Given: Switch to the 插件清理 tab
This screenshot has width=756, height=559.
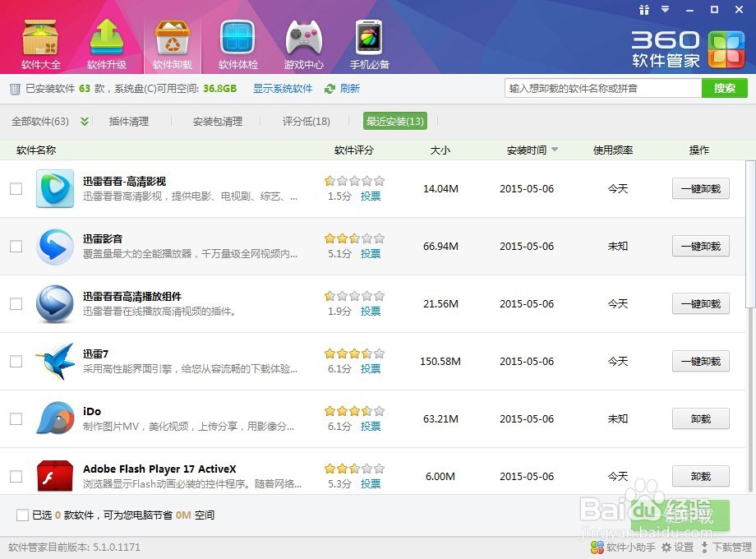Looking at the screenshot, I should pyautogui.click(x=129, y=122).
